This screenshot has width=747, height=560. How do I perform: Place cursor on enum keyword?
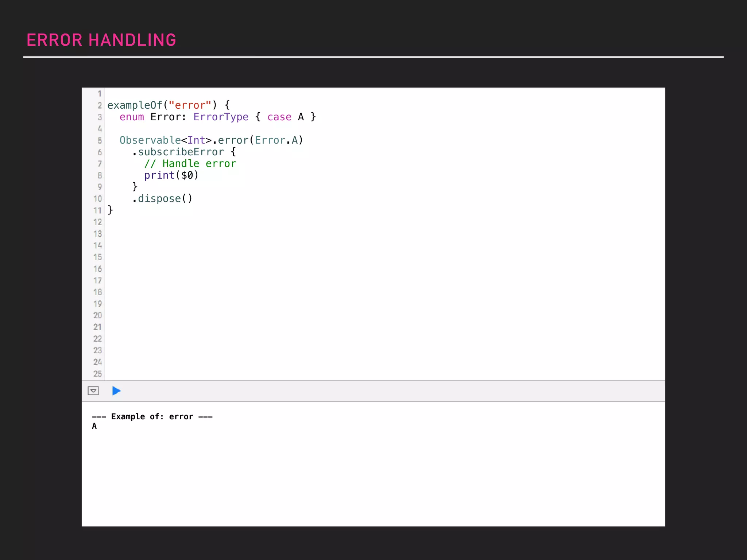pyautogui.click(x=132, y=117)
